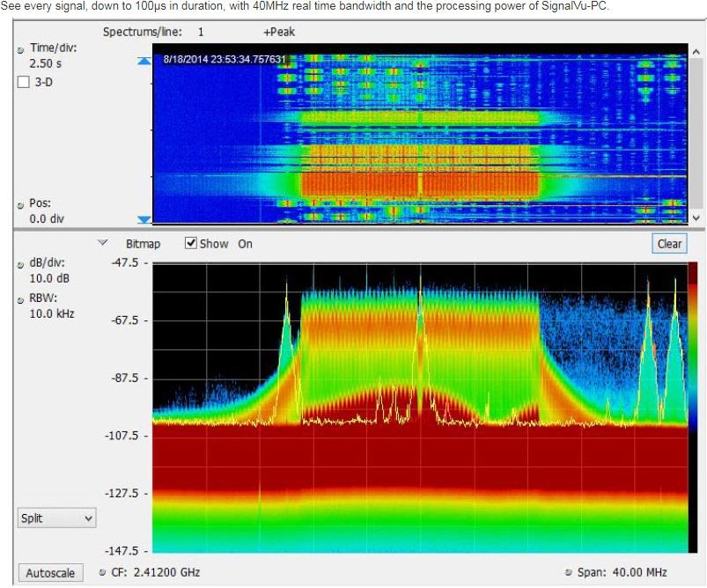The image size is (707, 588).
Task: Click the blue upward position marker triangle
Action: click(x=144, y=60)
